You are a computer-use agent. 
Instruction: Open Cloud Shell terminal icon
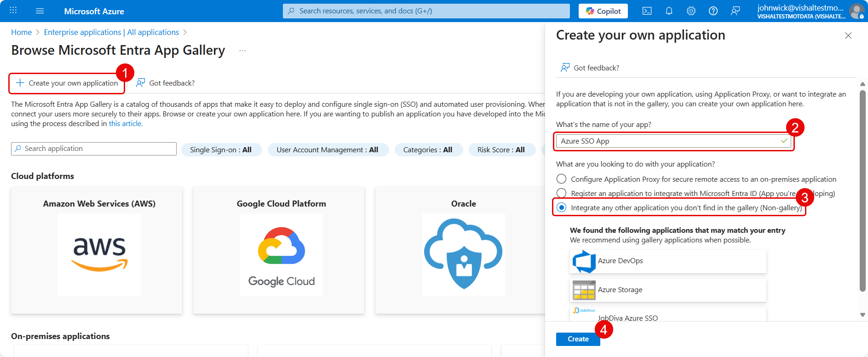click(647, 11)
